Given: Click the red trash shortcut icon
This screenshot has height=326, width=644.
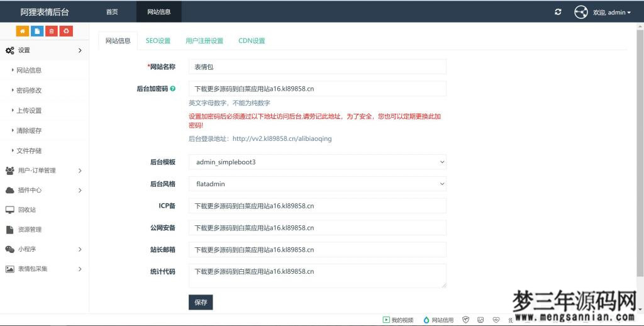Looking at the screenshot, I should coord(52,31).
